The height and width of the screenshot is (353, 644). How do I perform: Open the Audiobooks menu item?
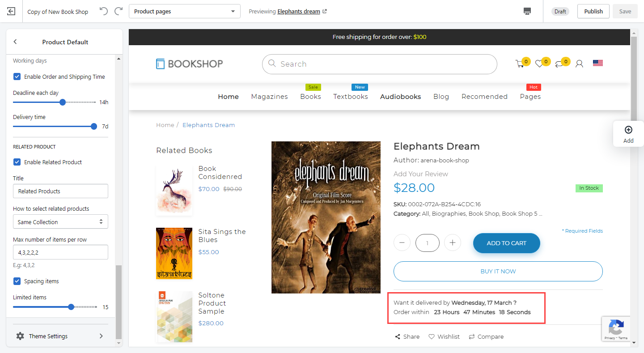[401, 97]
